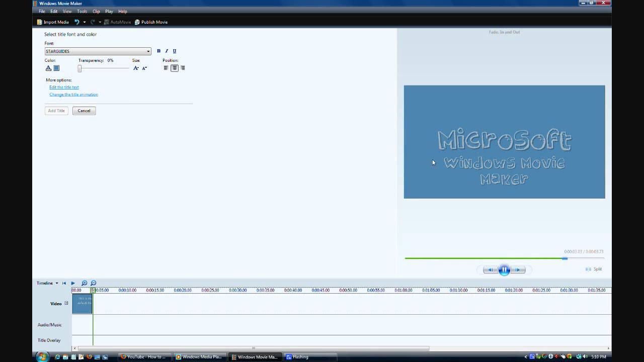Image resolution: width=644 pixels, height=362 pixels.
Task: Click Publish Movie in the toolbar
Action: (x=151, y=22)
